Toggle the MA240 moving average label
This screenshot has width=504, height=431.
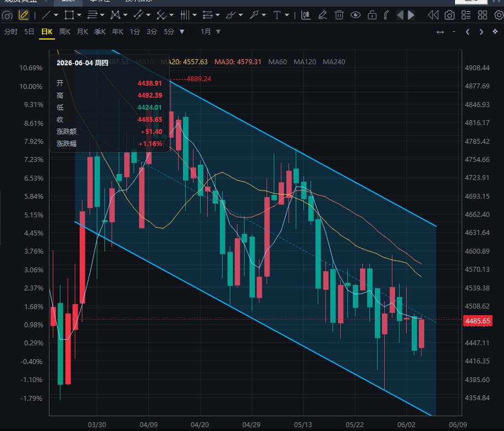click(334, 62)
